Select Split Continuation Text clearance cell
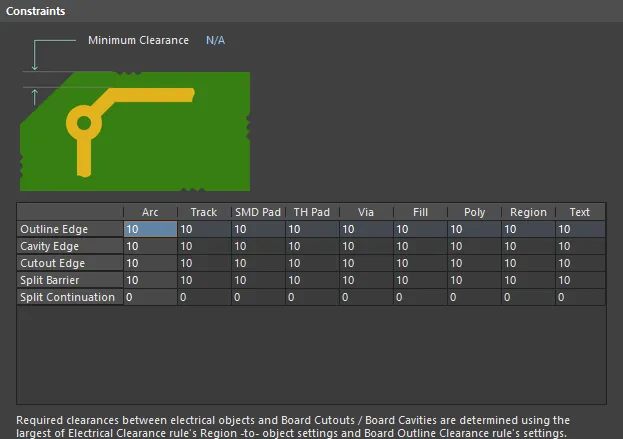The width and height of the screenshot is (623, 439). [x=580, y=298]
